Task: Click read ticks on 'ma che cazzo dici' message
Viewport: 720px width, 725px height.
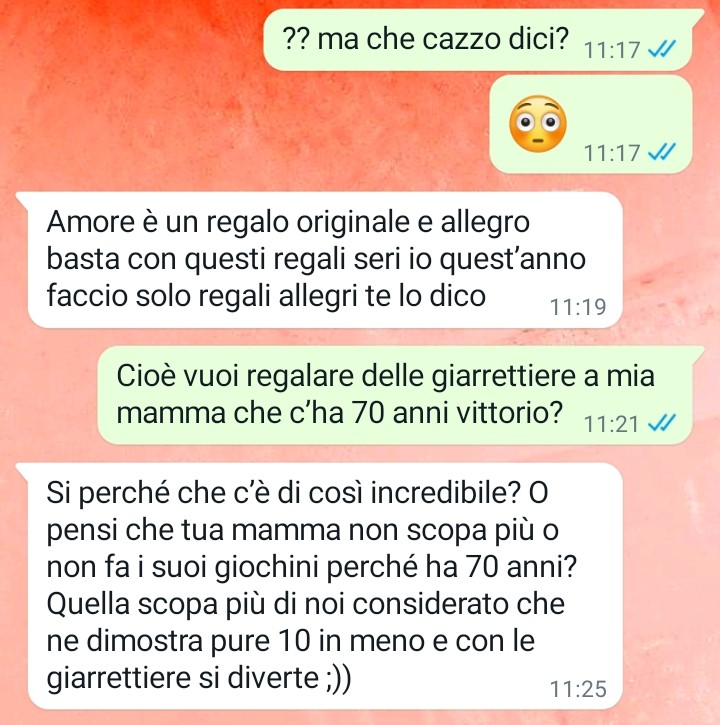Action: (662, 48)
